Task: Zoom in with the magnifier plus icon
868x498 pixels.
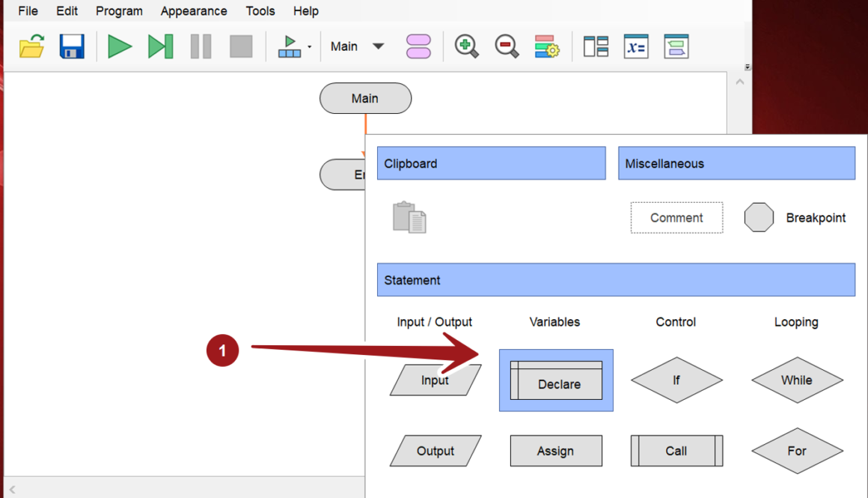Action: pos(466,46)
